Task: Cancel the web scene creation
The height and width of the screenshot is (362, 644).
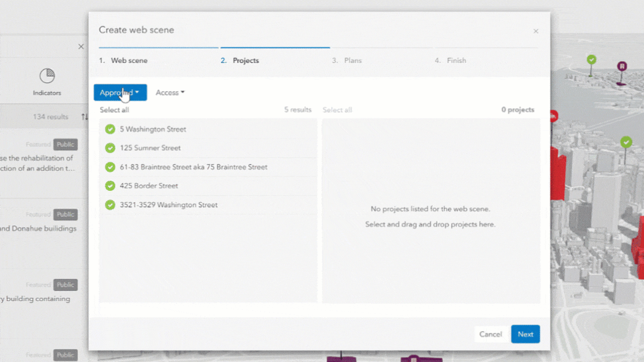Action: (491, 334)
